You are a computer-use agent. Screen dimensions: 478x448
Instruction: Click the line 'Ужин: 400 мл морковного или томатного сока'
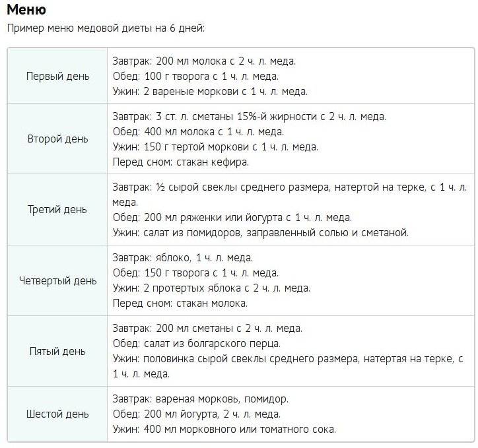[x=224, y=430]
